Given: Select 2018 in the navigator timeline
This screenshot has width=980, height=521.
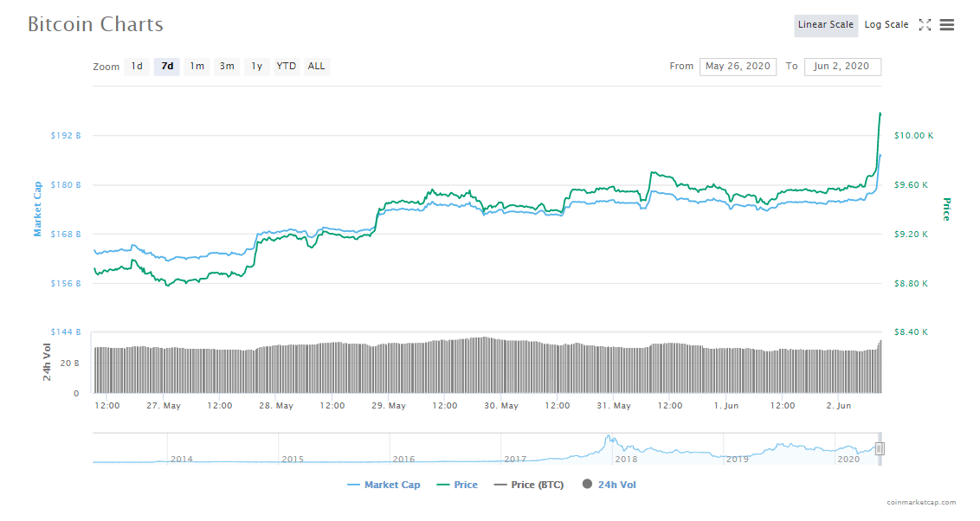Looking at the screenshot, I should (626, 460).
